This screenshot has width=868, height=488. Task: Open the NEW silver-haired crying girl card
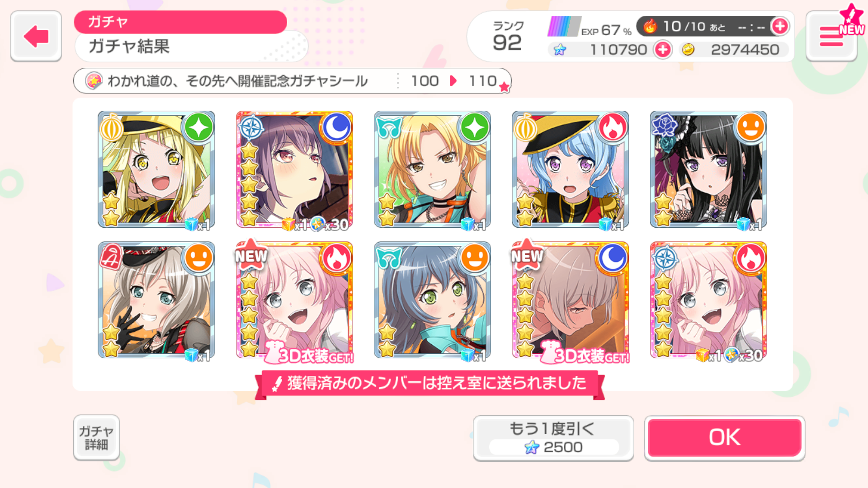coord(570,300)
